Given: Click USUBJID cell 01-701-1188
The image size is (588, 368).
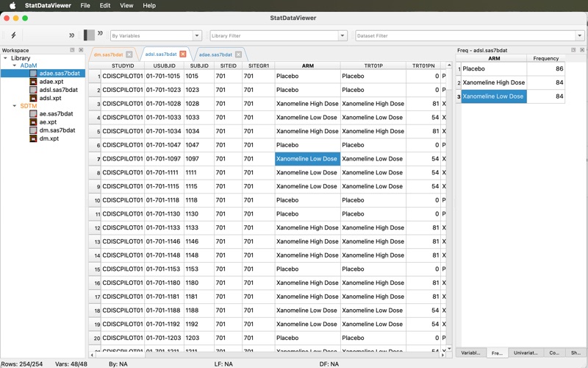Looking at the screenshot, I should (164, 311).
